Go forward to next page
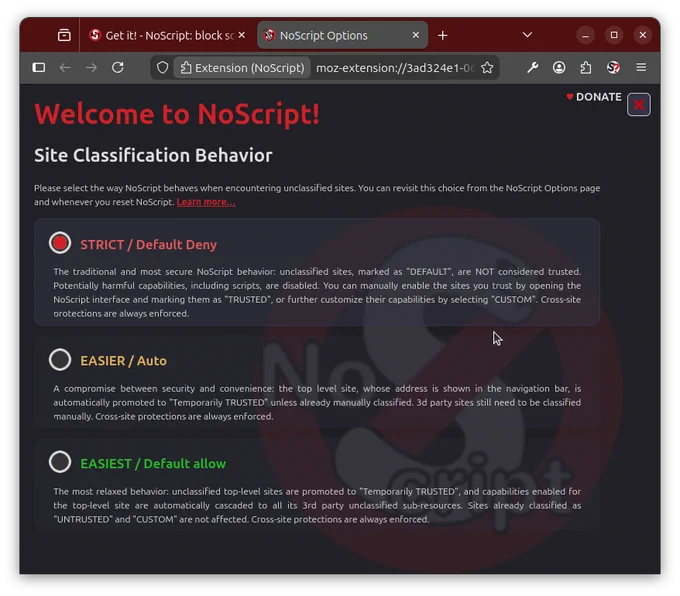This screenshot has width=680, height=596. [x=92, y=68]
